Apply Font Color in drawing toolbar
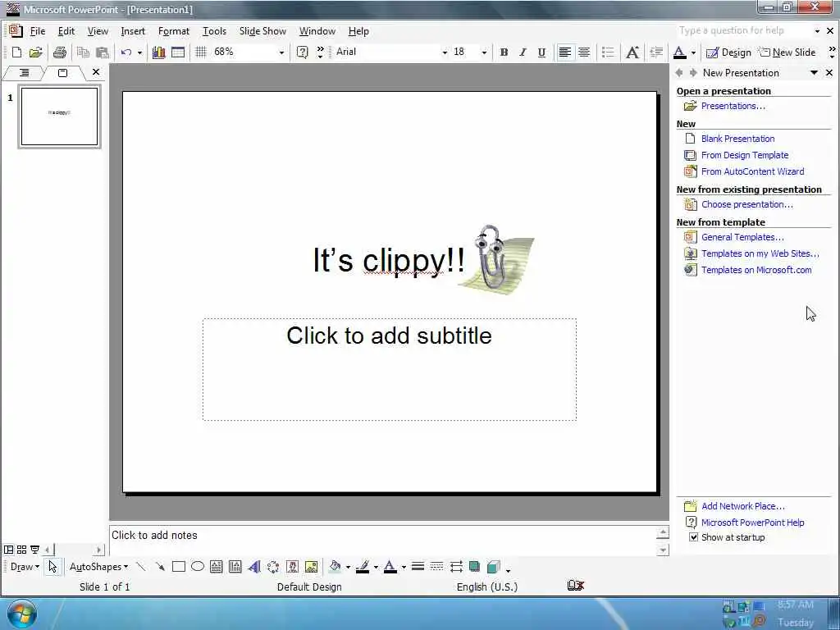This screenshot has height=630, width=840. pyautogui.click(x=390, y=566)
